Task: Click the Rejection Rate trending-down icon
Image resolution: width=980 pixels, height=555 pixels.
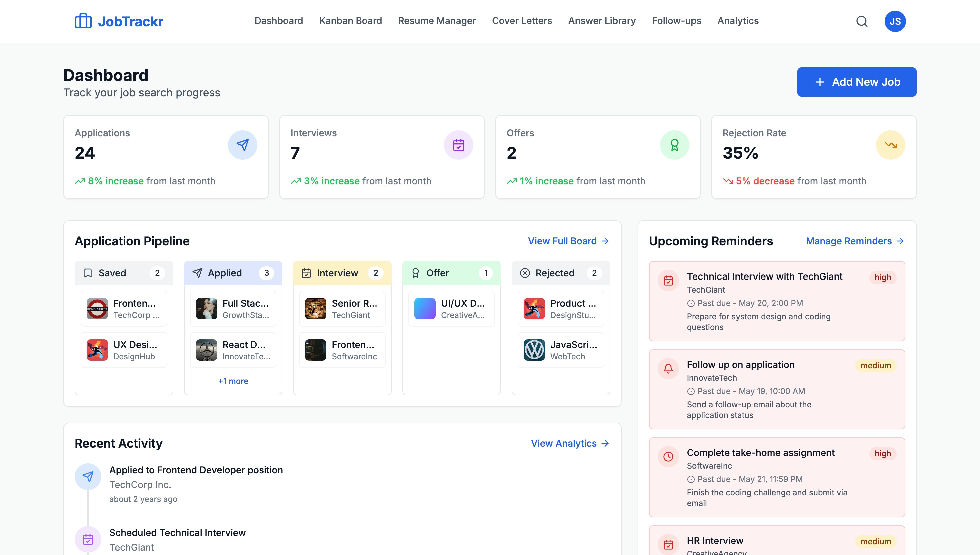Action: 890,145
